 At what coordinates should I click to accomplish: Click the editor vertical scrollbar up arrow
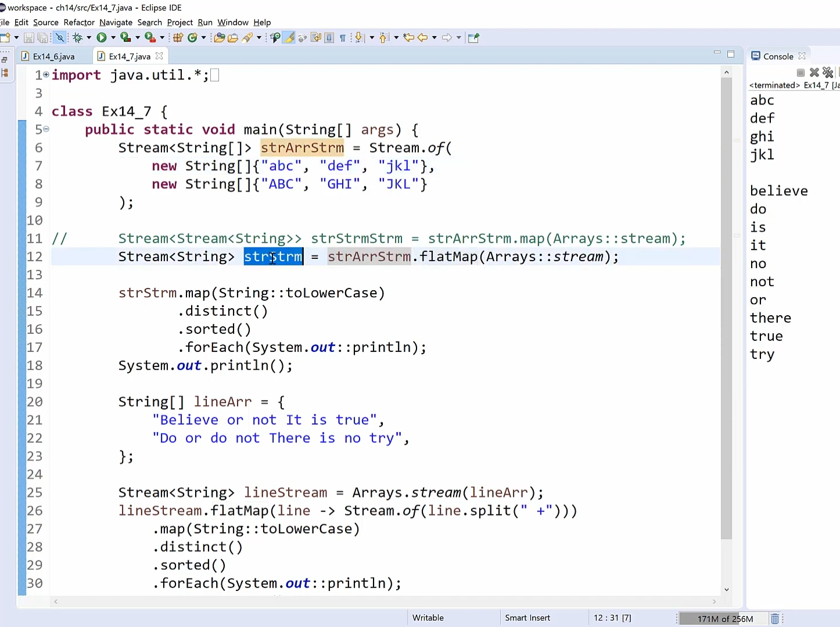pyautogui.click(x=726, y=73)
